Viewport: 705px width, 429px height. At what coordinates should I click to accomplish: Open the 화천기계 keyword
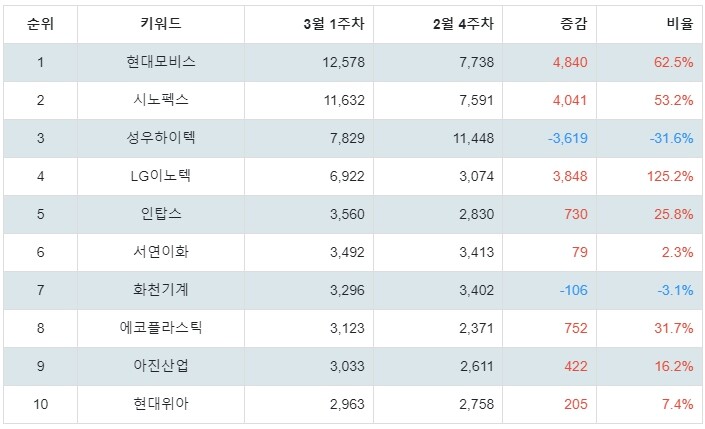coord(161,290)
